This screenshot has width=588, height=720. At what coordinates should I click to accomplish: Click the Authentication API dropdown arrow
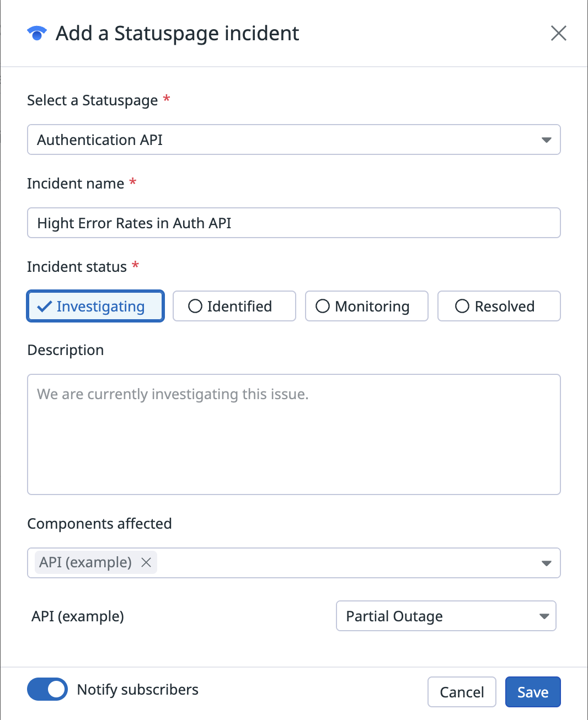click(x=546, y=140)
